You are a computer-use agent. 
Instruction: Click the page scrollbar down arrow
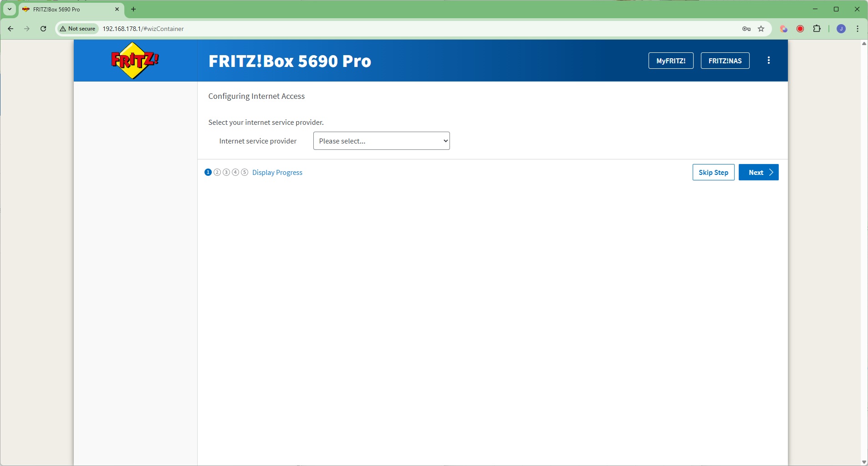click(x=864, y=462)
